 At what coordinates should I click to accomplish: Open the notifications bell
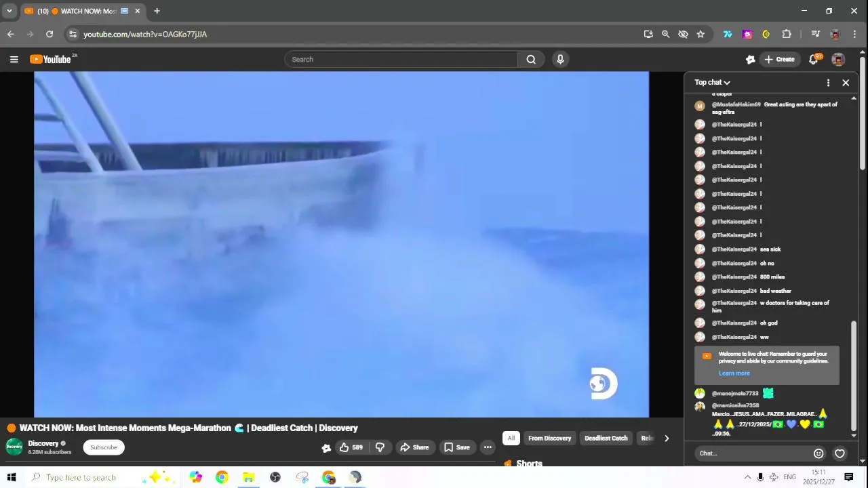[814, 60]
